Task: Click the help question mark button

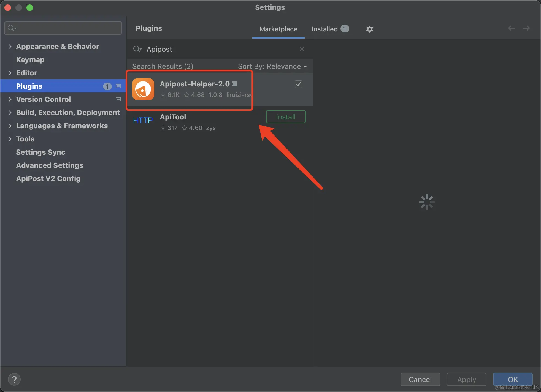Action: (x=14, y=379)
